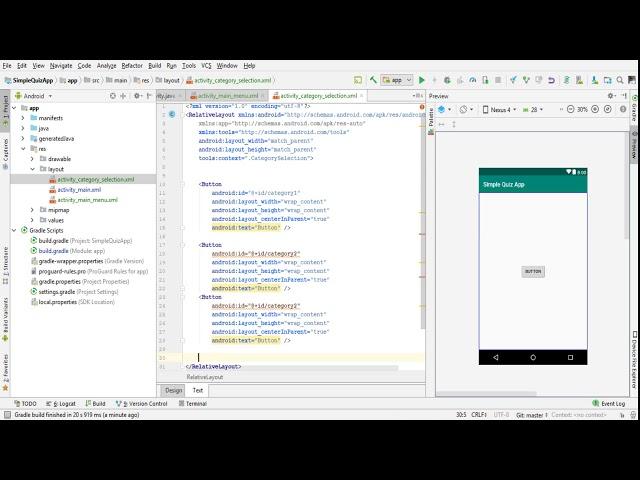Click the Preview horizontal scrollbar
This screenshot has width=640, height=480.
click(x=487, y=394)
